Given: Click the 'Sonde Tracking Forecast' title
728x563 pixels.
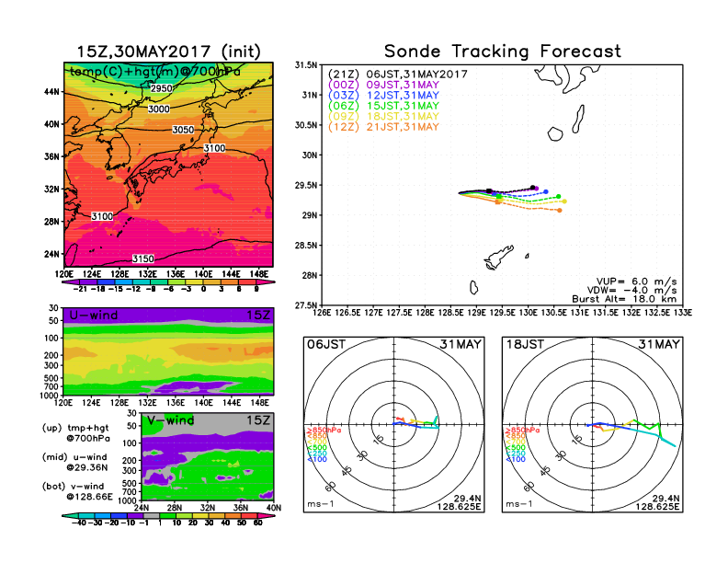Looking at the screenshot, I should (502, 52).
